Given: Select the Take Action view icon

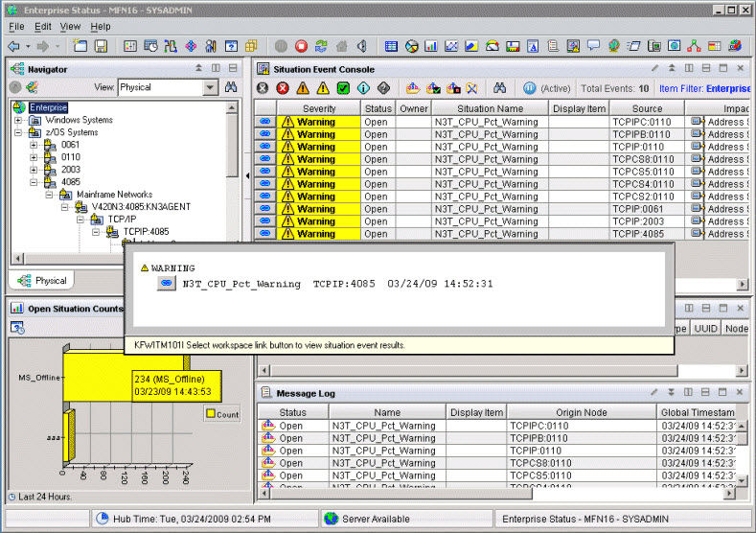Looking at the screenshot, I should 634,46.
